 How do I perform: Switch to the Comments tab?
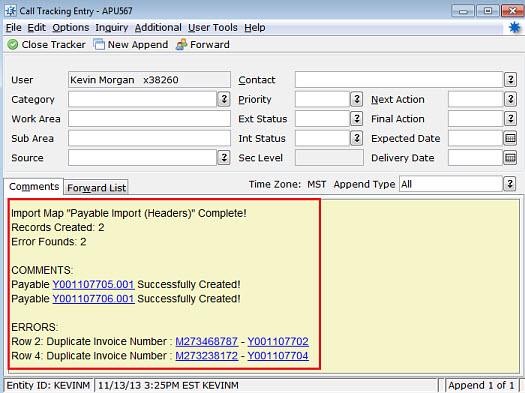(x=34, y=186)
